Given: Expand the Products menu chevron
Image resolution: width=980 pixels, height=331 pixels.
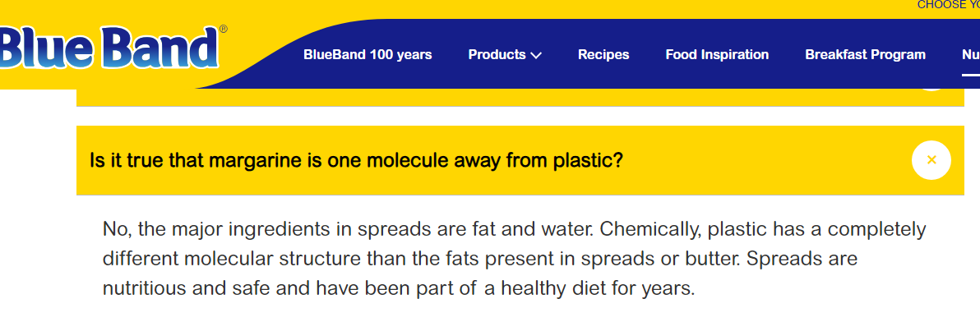Looking at the screenshot, I should tap(536, 56).
